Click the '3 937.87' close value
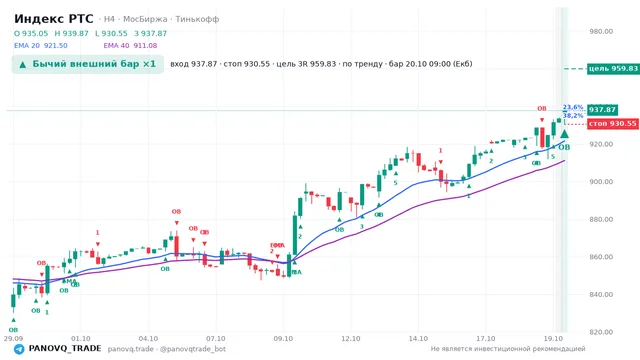Screen dimensions: 640x360 click(151, 33)
